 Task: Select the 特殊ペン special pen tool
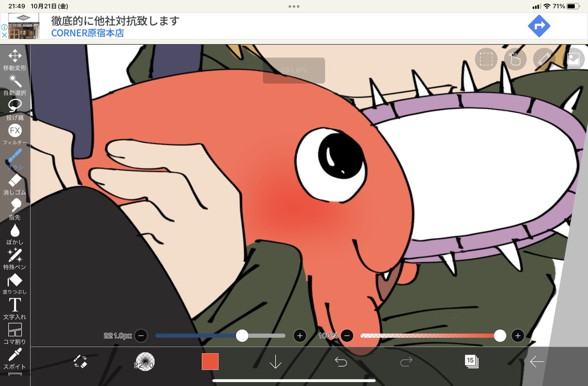click(x=15, y=260)
